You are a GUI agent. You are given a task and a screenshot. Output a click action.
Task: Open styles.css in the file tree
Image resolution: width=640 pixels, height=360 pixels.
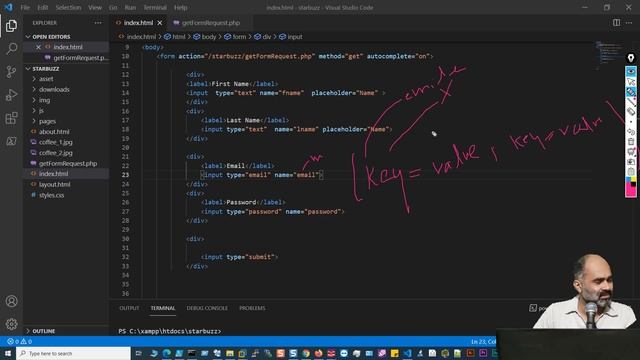coord(51,195)
